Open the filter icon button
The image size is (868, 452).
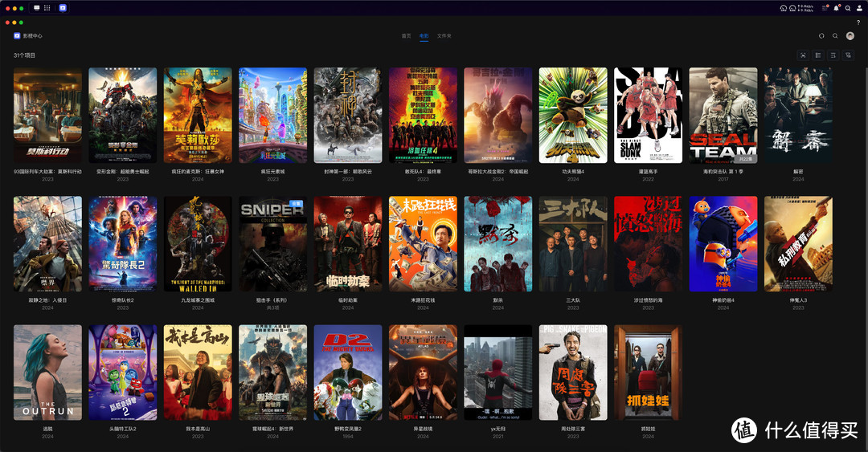click(848, 55)
